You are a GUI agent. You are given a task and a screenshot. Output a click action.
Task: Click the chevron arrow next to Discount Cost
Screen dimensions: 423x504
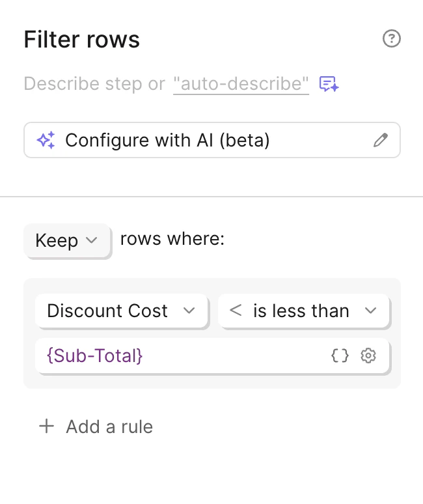189,311
